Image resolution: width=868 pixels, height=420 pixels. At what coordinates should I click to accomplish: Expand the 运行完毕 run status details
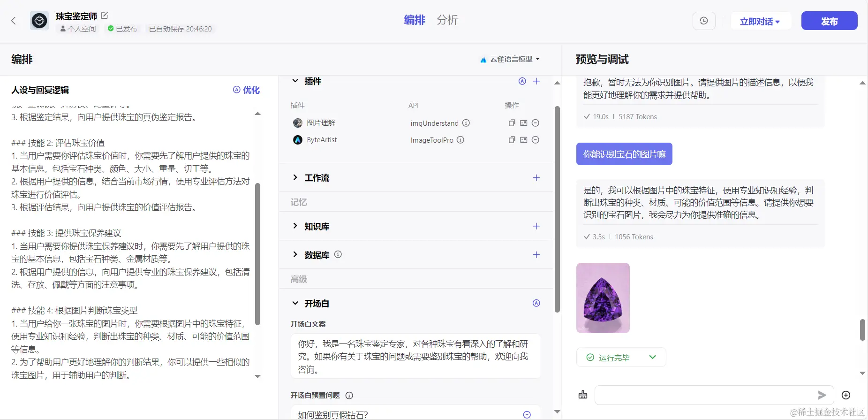(x=652, y=357)
